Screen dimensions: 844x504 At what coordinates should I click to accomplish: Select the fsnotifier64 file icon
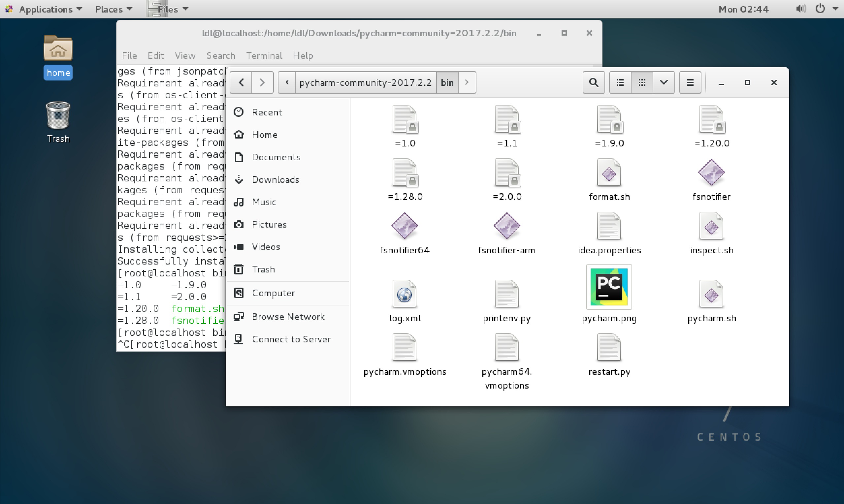tap(404, 226)
